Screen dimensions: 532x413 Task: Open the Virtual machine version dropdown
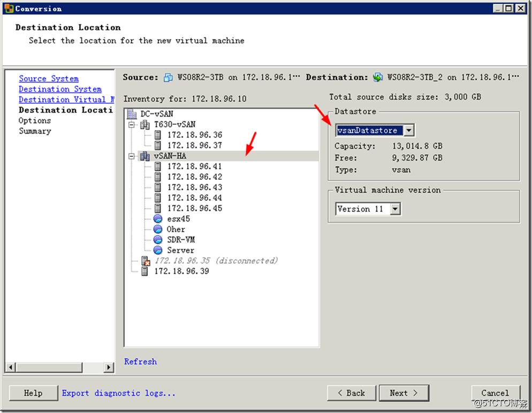[395, 209]
